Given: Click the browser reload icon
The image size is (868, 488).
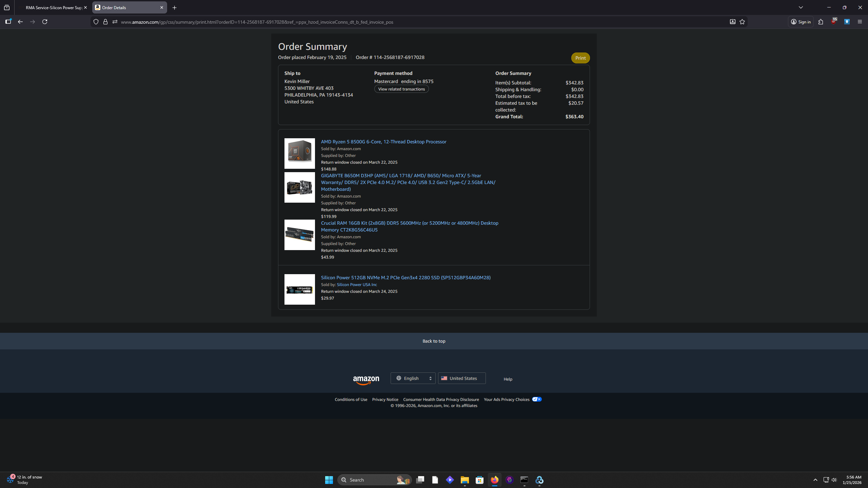Looking at the screenshot, I should click(45, 22).
